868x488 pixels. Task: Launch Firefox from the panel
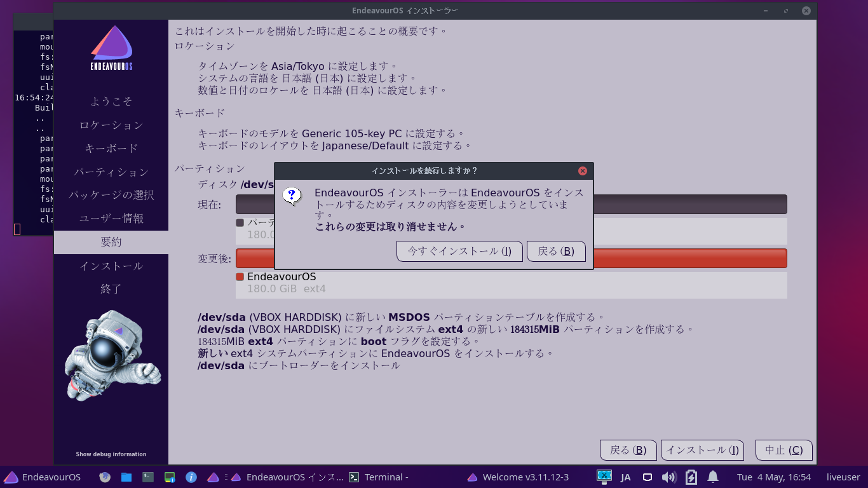coord(105,477)
